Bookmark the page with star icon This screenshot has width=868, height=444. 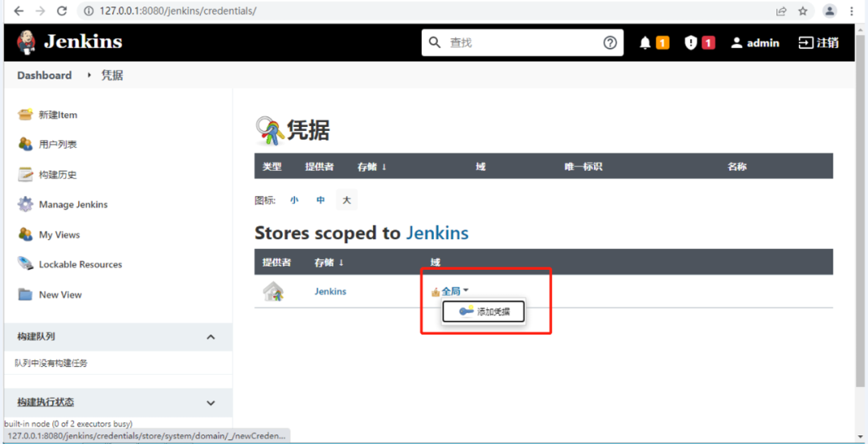pos(803,11)
